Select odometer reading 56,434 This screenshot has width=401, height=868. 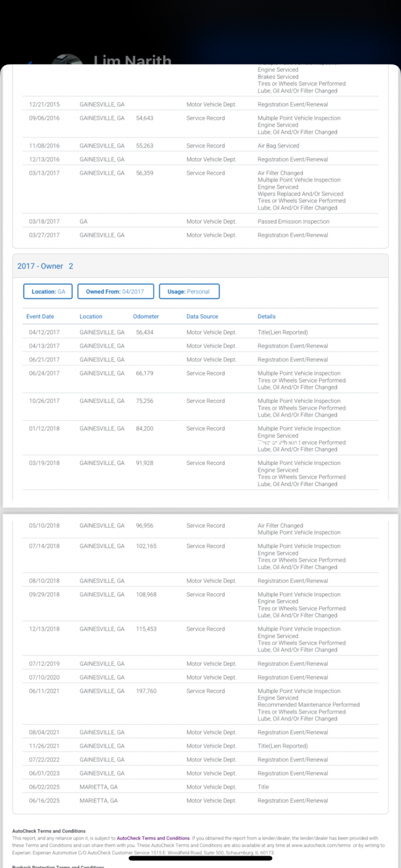[144, 332]
